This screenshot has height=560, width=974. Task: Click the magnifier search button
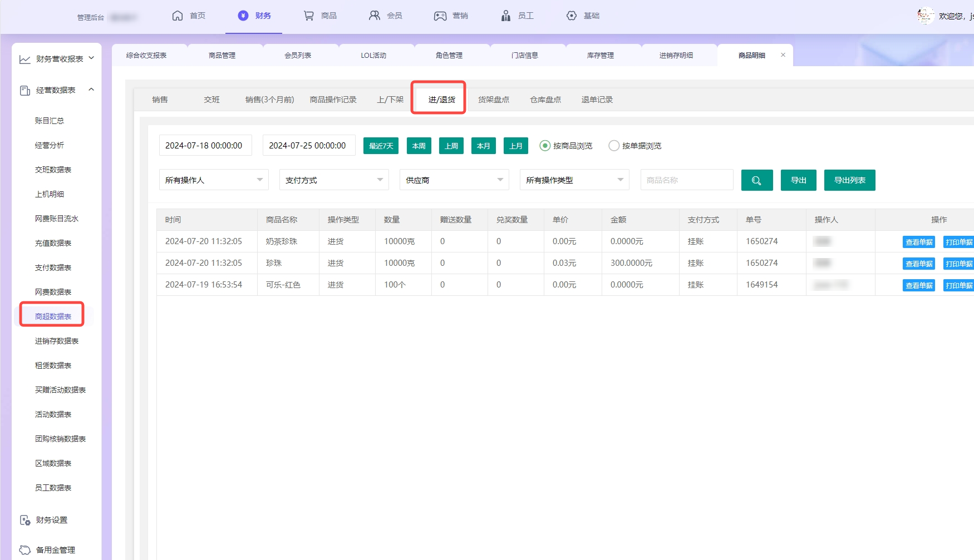click(756, 180)
